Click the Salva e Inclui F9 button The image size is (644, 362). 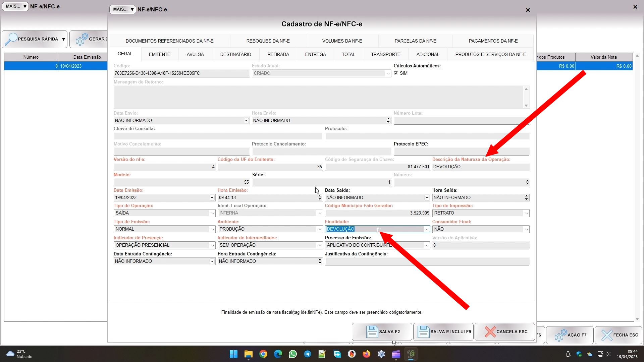[443, 331]
